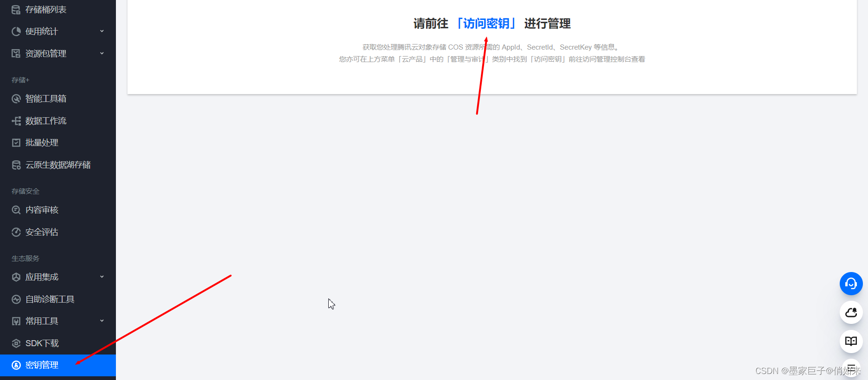This screenshot has height=380, width=868.
Task: Open 安全评估 menu item
Action: coord(58,232)
